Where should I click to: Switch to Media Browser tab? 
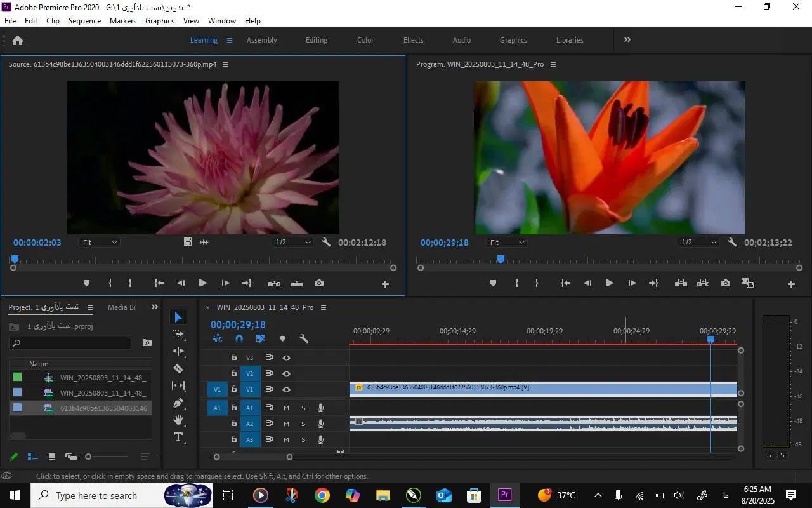[x=122, y=307]
